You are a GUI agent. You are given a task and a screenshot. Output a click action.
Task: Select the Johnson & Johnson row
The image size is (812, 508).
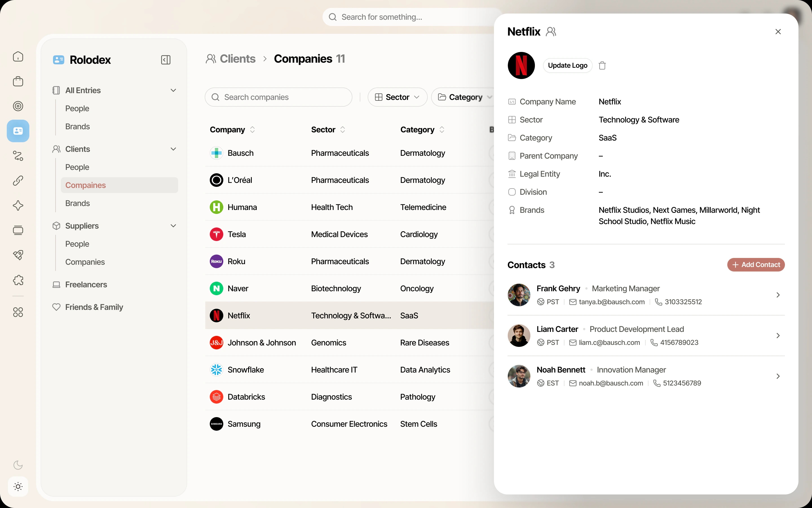(x=349, y=343)
